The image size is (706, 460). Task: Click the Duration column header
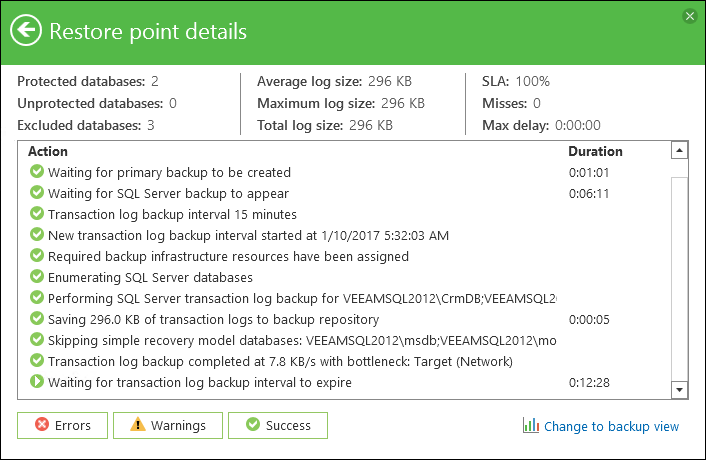[x=595, y=152]
